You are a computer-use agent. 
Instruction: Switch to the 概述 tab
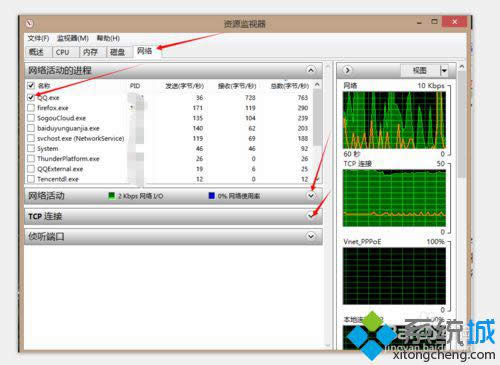[x=38, y=52]
